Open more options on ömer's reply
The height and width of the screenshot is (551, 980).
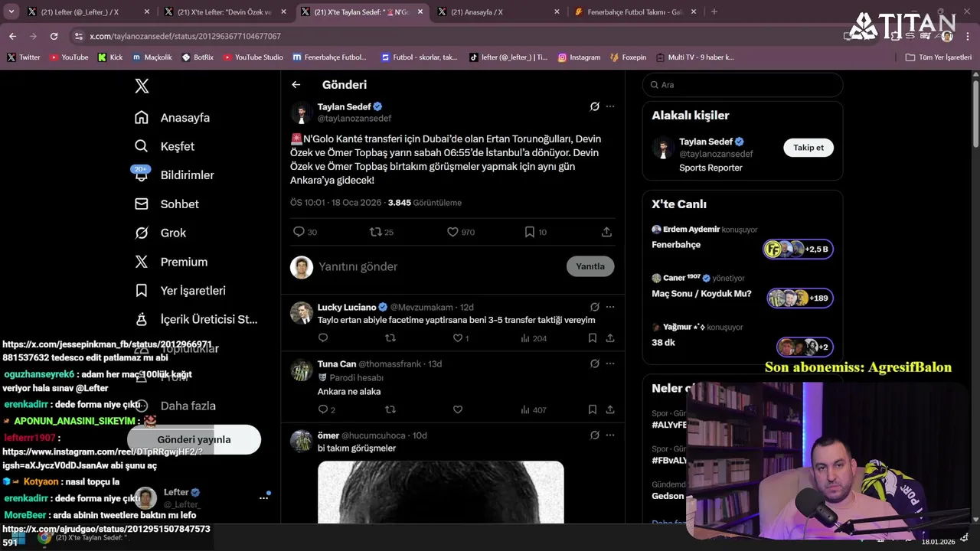[610, 435]
